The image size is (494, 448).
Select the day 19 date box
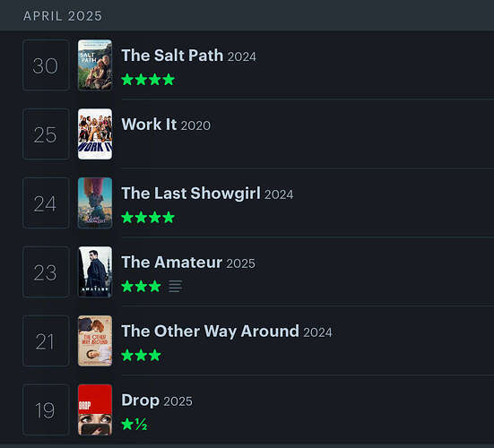[x=46, y=409]
